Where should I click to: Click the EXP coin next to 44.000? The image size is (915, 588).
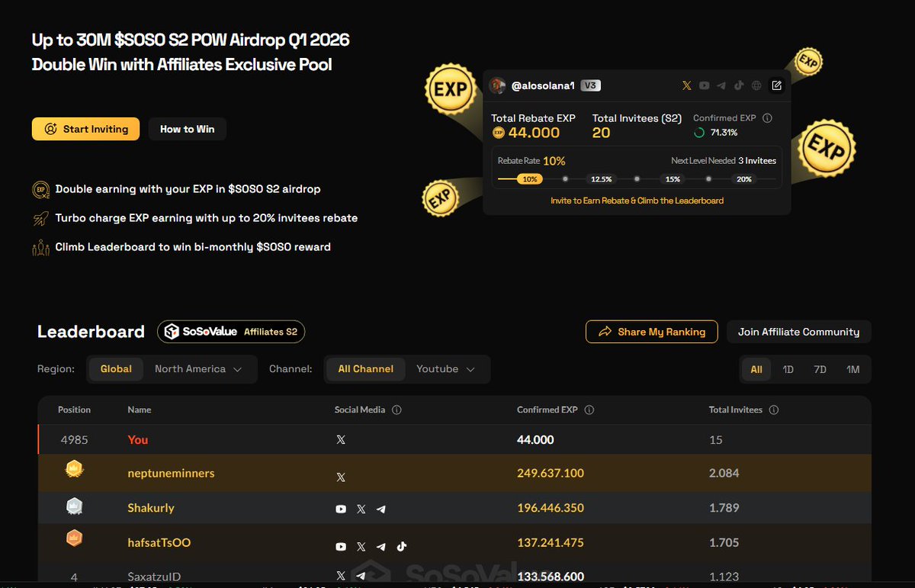coord(499,133)
